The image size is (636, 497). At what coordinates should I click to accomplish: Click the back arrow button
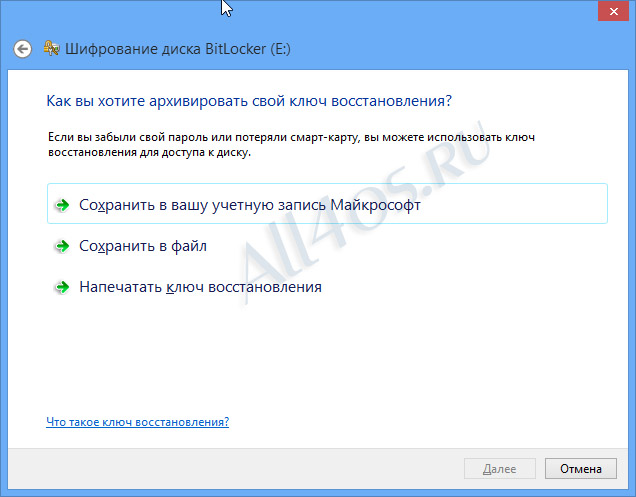[22, 49]
